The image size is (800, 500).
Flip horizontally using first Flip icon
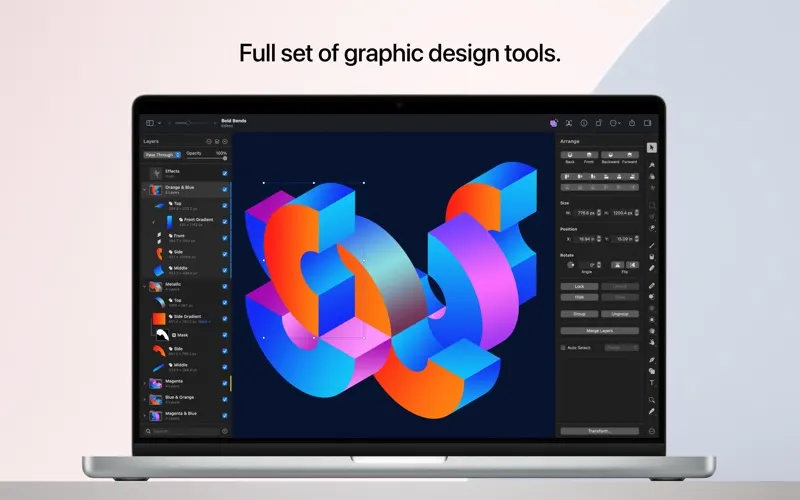click(617, 265)
